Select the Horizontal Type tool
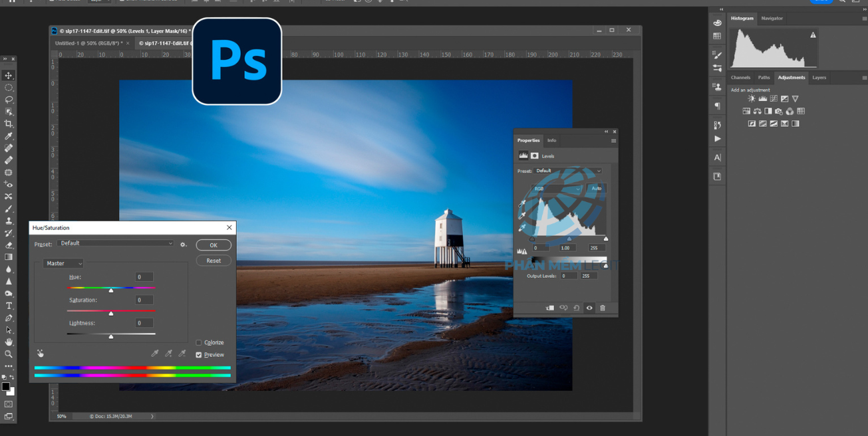This screenshot has width=868, height=436. click(9, 306)
